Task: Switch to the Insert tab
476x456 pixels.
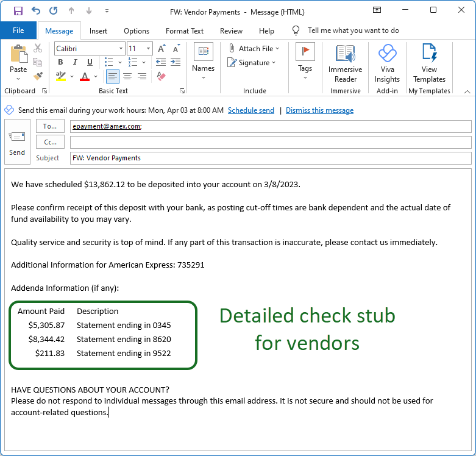Action: click(98, 31)
